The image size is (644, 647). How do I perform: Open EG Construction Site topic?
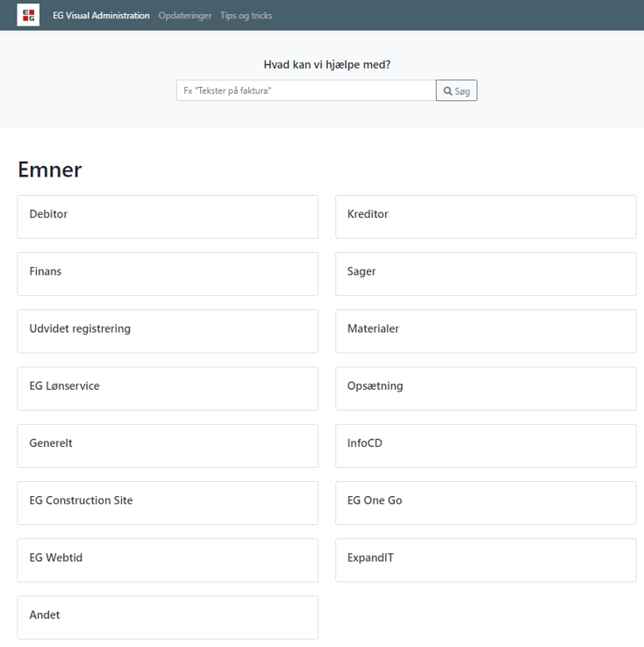(x=167, y=502)
